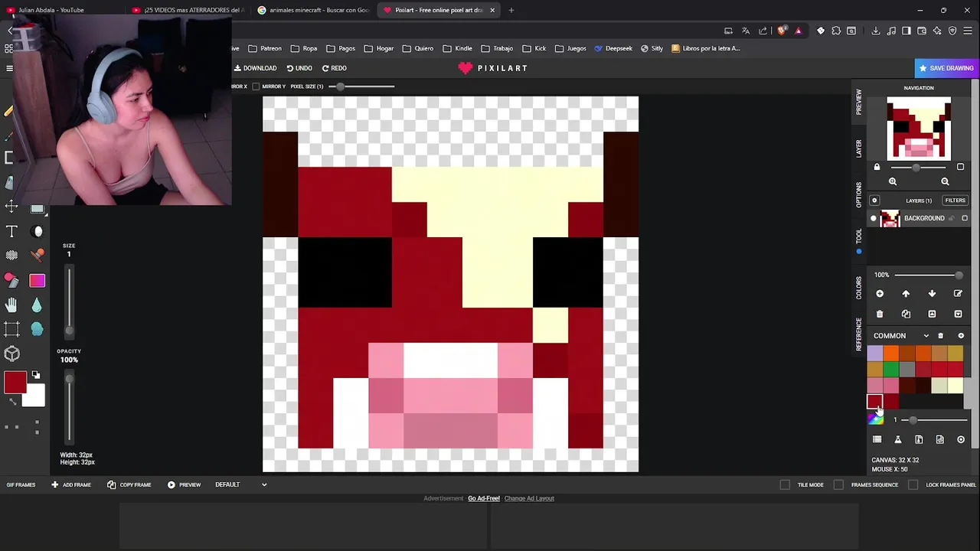Toggle navigation lock icon
The width and height of the screenshot is (980, 551).
click(x=877, y=167)
